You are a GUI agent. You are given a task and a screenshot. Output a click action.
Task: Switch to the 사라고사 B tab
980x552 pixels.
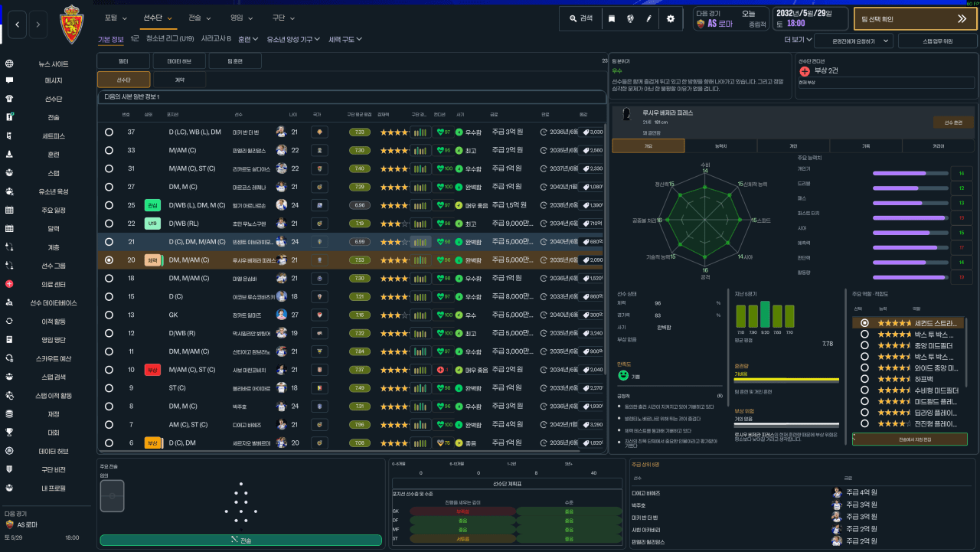click(217, 38)
